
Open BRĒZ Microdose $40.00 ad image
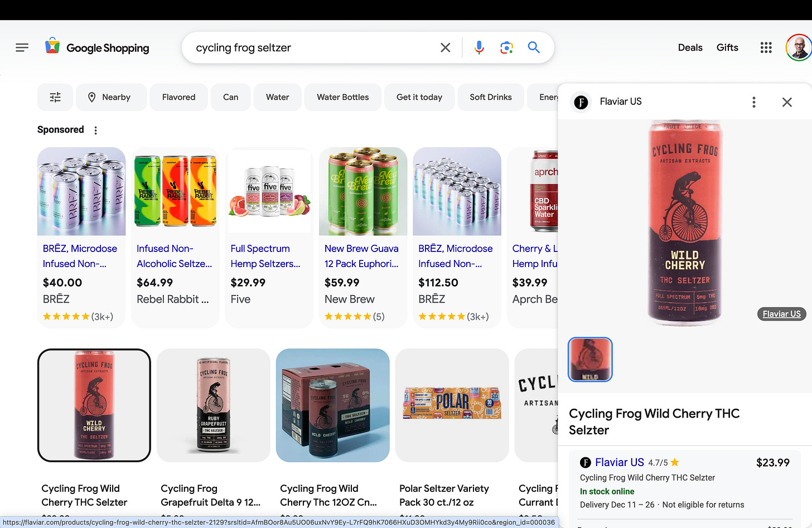(81, 191)
